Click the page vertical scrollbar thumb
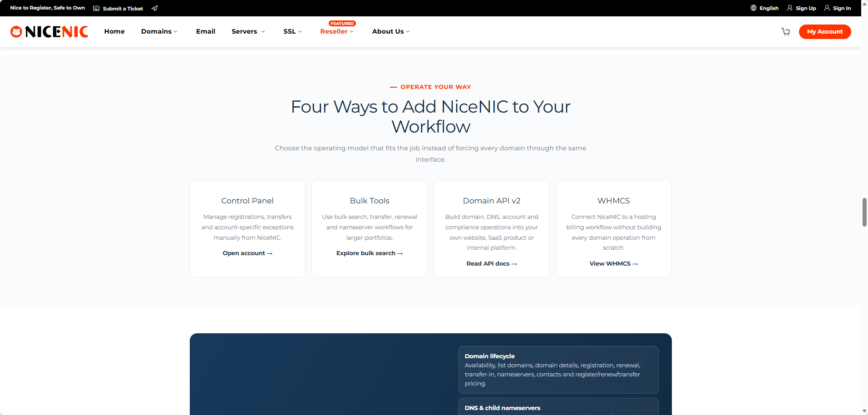This screenshot has height=415, width=868. coord(864,212)
